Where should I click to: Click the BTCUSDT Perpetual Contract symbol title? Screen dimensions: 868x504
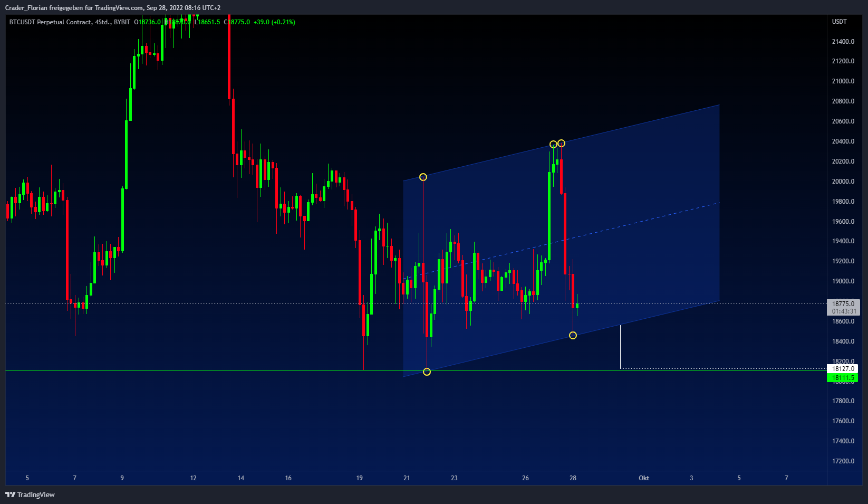point(50,22)
